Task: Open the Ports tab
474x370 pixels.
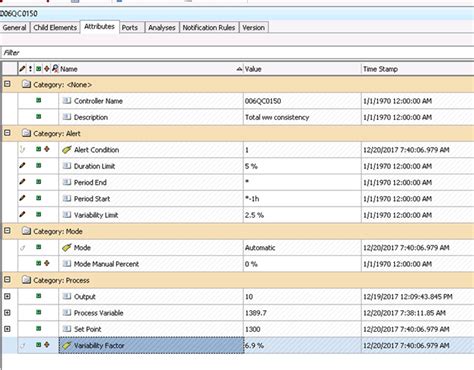Action: coord(130,28)
